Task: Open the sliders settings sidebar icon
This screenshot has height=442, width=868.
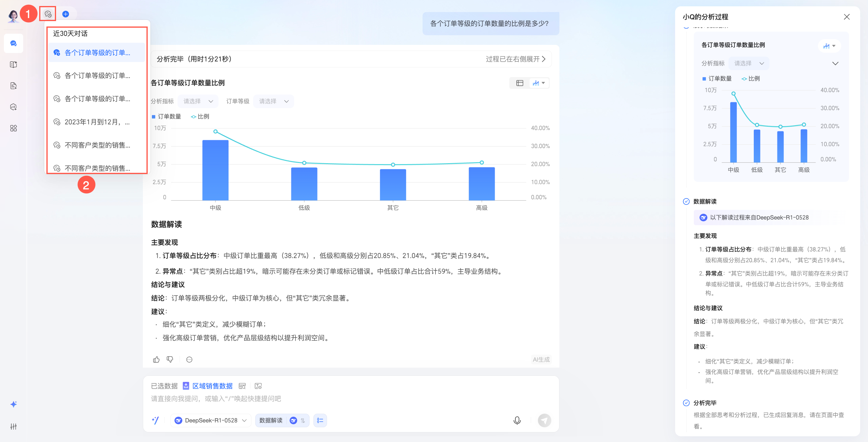Action: pyautogui.click(x=14, y=427)
